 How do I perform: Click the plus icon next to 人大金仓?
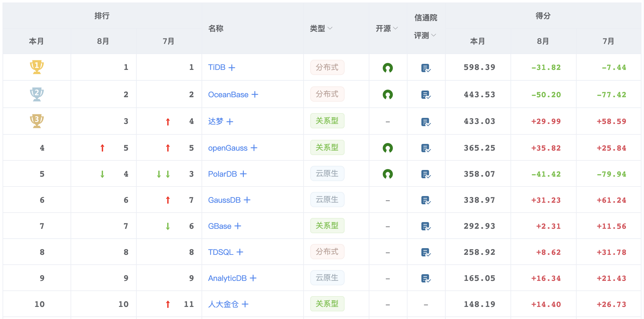(245, 304)
